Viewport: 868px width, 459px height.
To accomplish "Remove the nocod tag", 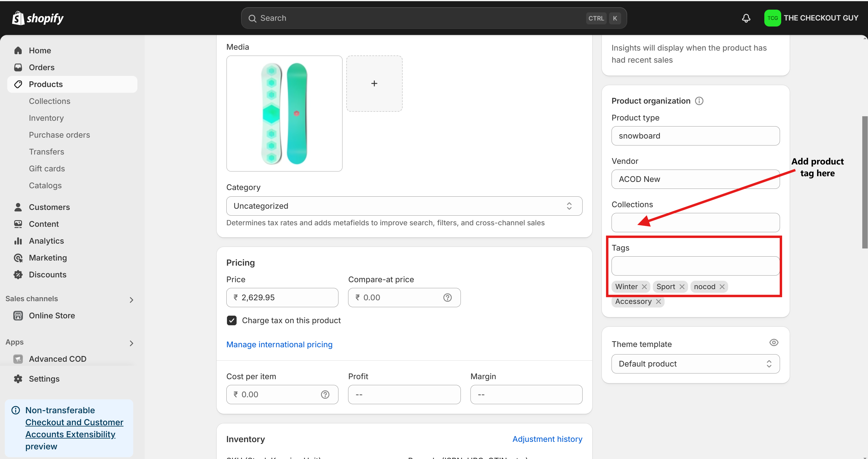I will pos(722,287).
